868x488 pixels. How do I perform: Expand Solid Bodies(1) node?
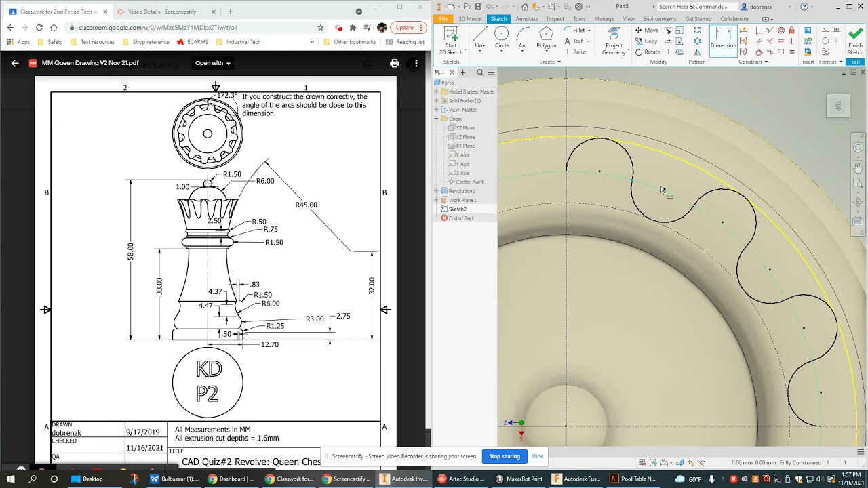(x=436, y=100)
